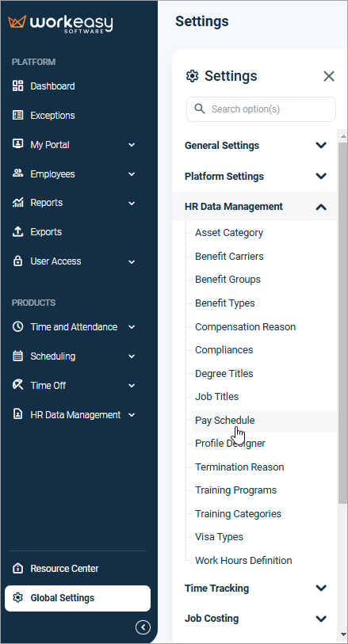The image size is (348, 644).
Task: Click the Time and Attendance clock icon
Action: pos(17,327)
